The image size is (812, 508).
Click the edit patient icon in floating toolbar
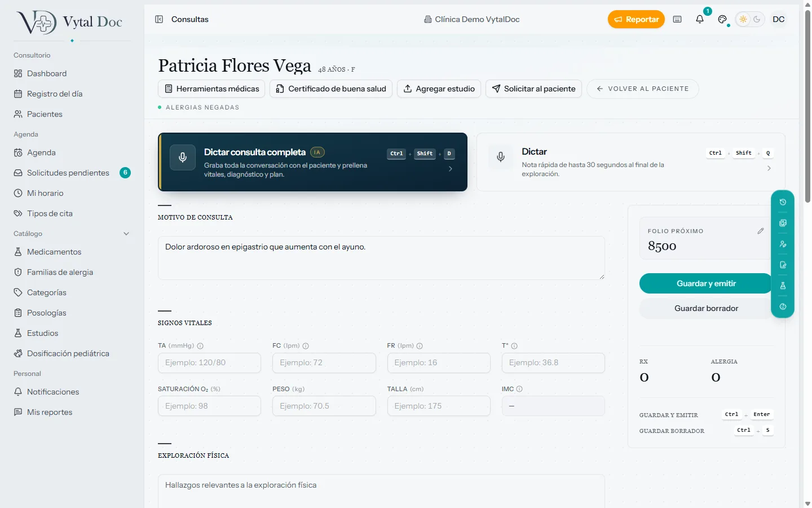pos(783,244)
